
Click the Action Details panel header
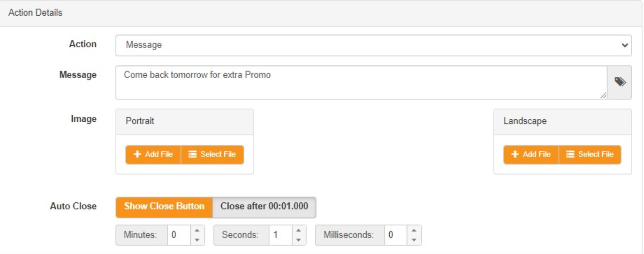(322, 13)
